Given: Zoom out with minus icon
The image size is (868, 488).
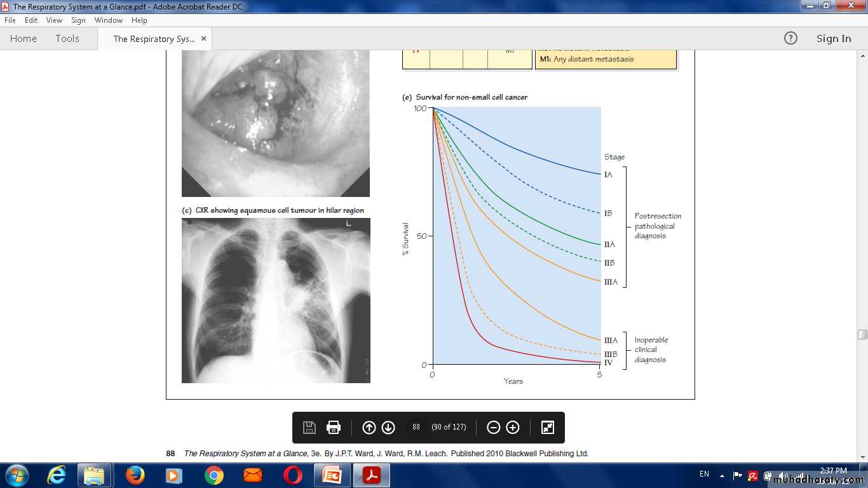Looking at the screenshot, I should pos(494,428).
